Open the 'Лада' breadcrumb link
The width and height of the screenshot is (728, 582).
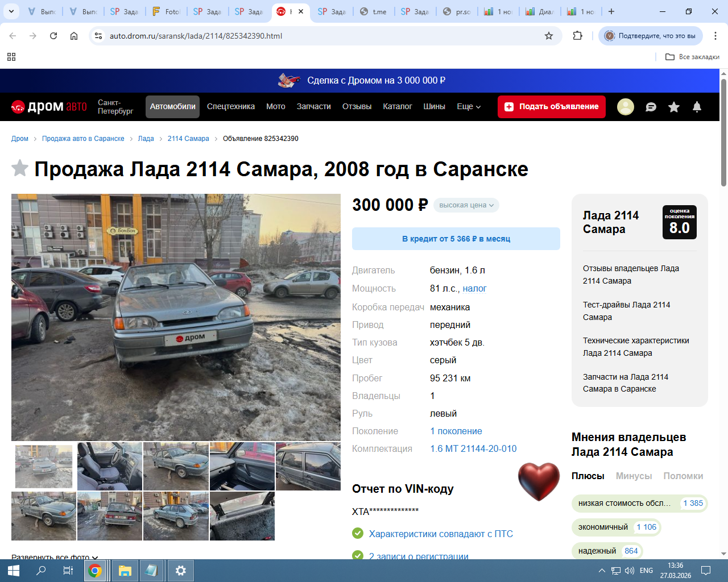pos(146,139)
